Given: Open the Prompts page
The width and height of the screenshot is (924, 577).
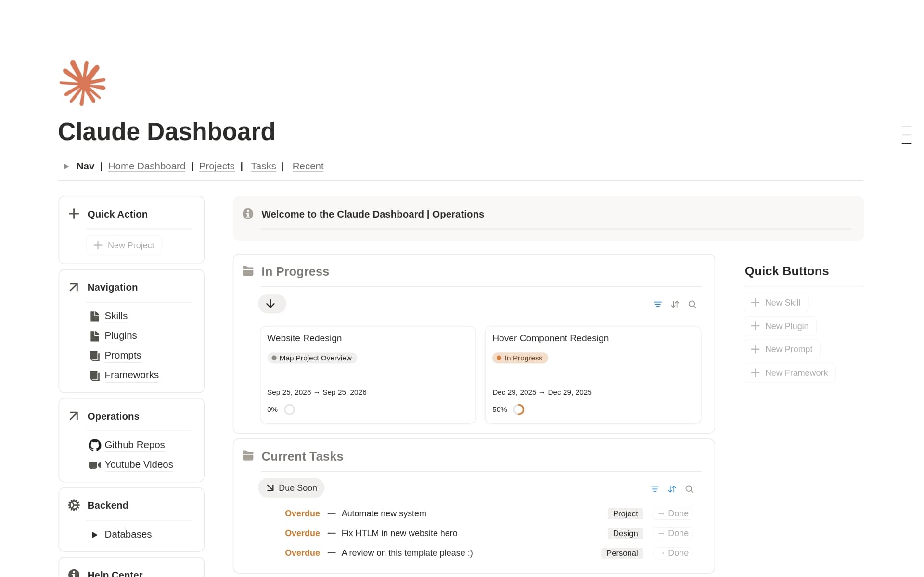Looking at the screenshot, I should point(123,355).
